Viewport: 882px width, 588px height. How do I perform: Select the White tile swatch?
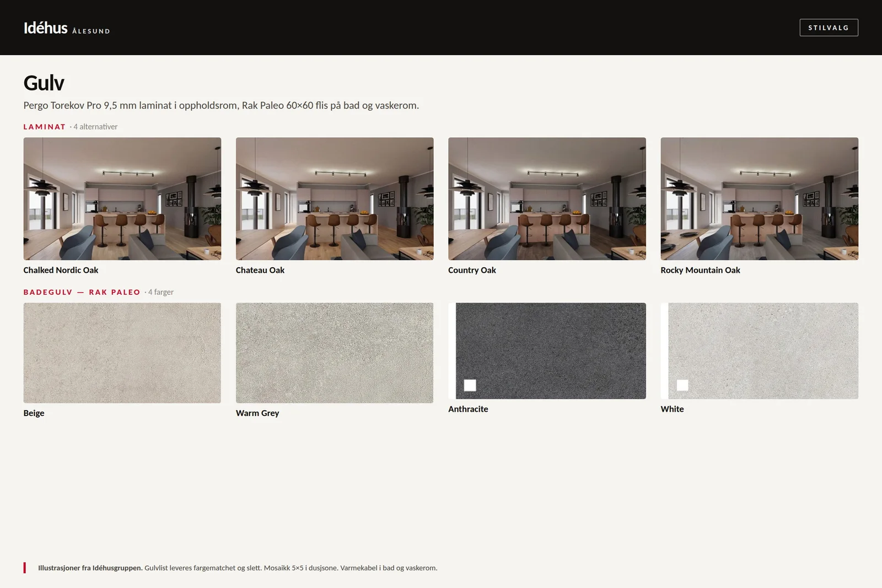coord(759,350)
